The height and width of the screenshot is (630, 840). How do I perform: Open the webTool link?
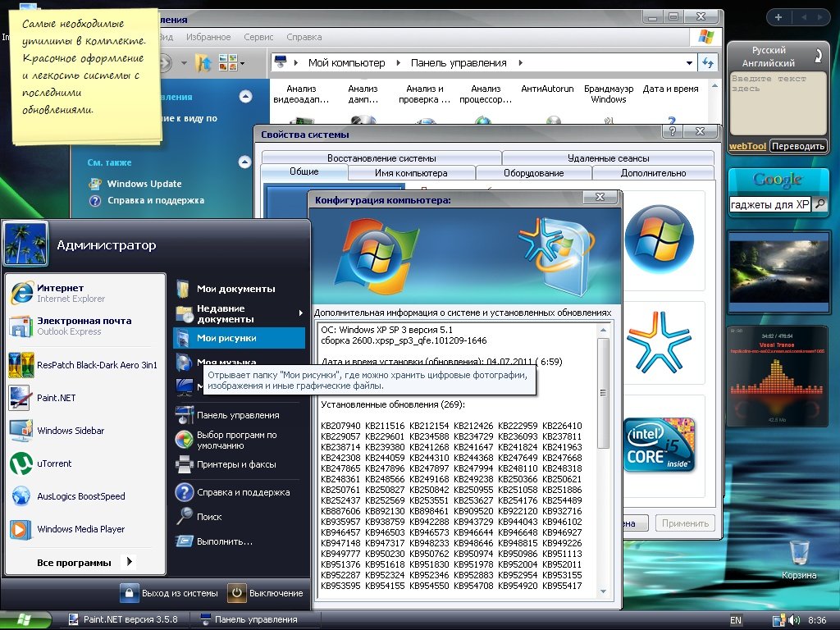coord(747,146)
